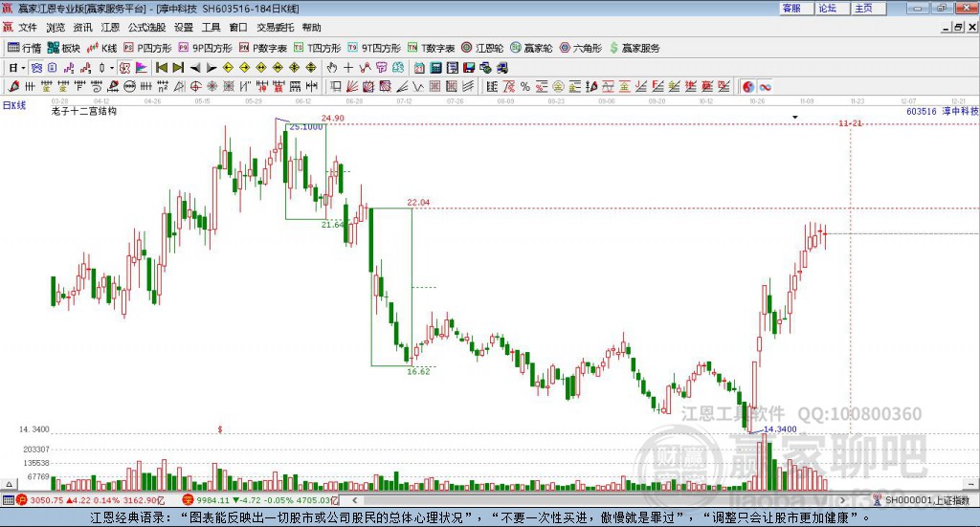
Task: Toggle the yin-yang toolbar button
Action: 748,87
